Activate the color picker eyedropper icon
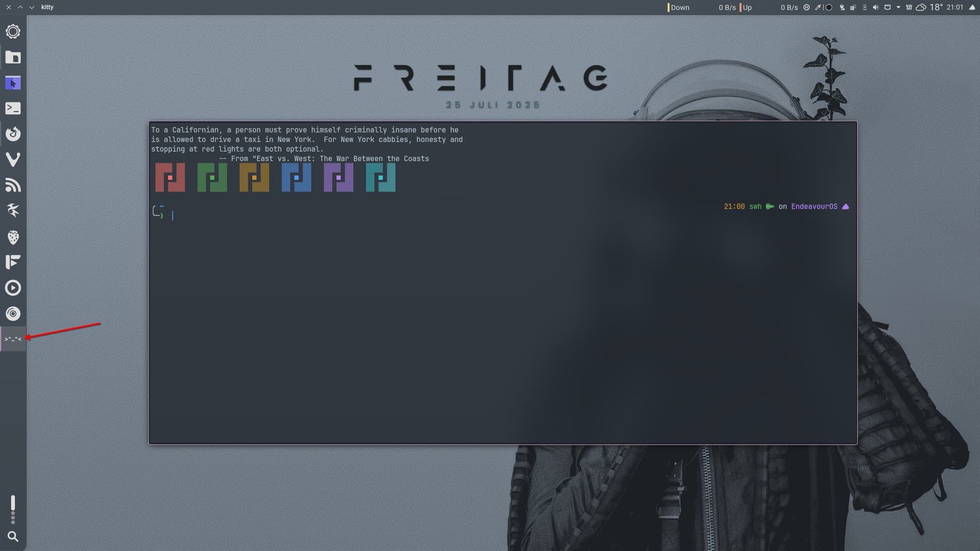 (x=818, y=7)
